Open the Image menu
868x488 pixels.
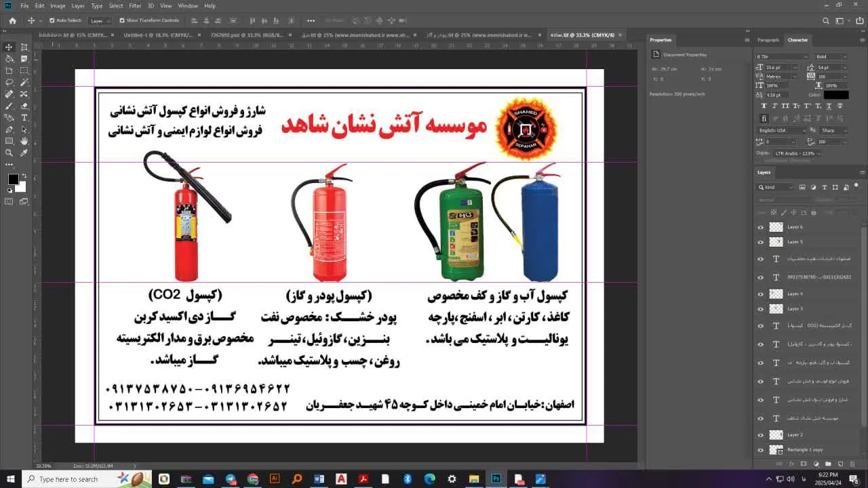58,5
